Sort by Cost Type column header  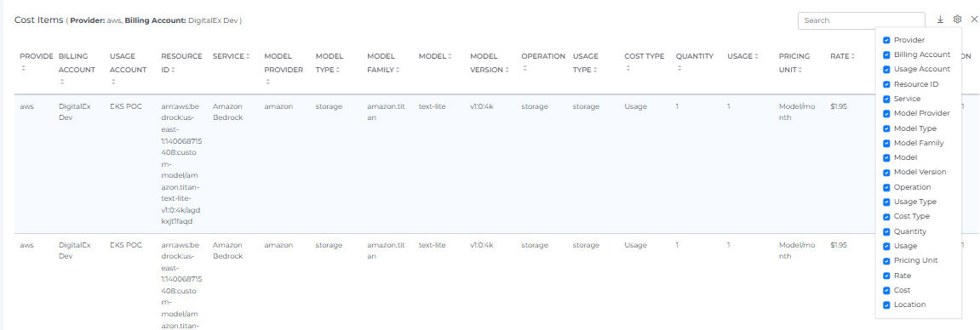pyautogui.click(x=645, y=62)
